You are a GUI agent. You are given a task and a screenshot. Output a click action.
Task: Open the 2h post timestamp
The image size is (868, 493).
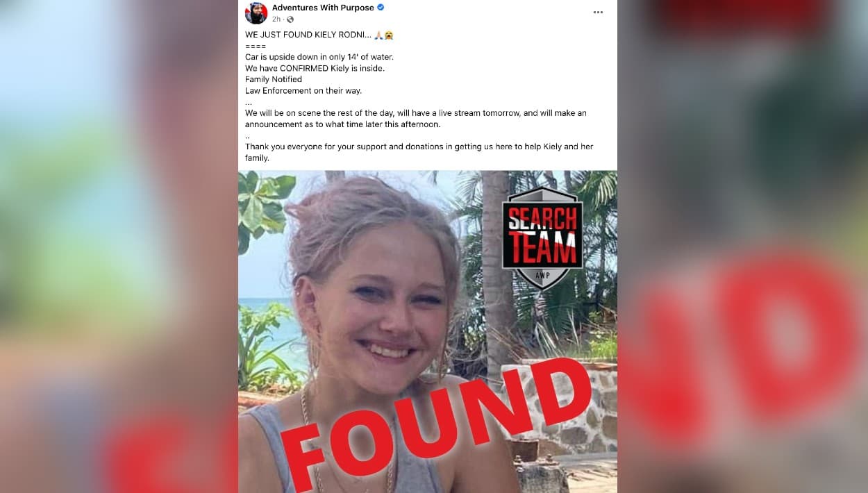pos(276,19)
